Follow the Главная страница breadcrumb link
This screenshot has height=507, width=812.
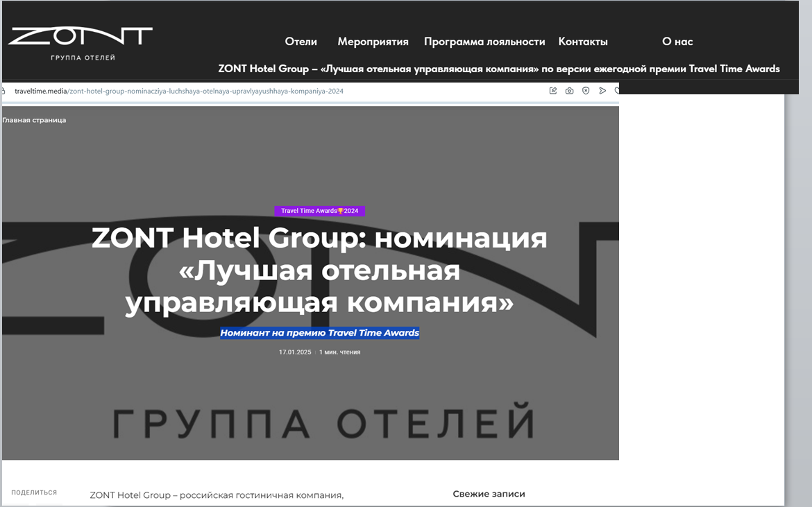tap(34, 120)
